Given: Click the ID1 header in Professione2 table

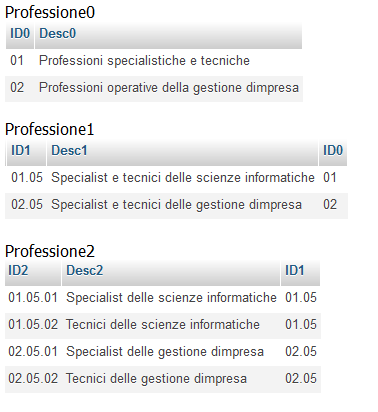Looking at the screenshot, I should (x=300, y=272).
